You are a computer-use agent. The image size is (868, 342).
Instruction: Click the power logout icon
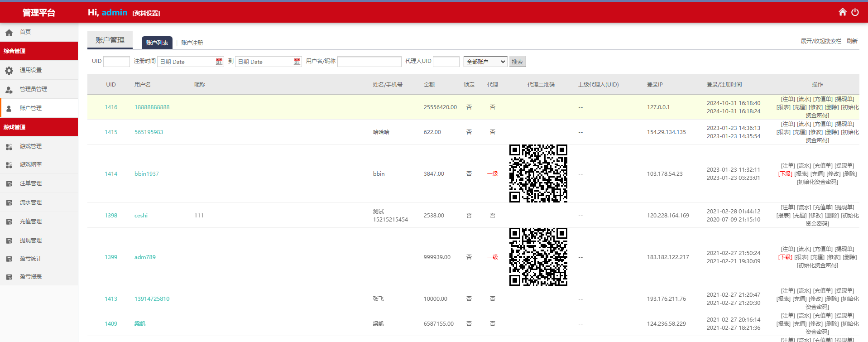(855, 12)
